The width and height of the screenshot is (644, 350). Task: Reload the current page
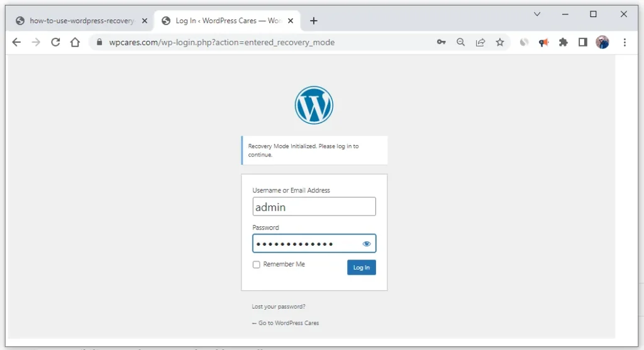[55, 42]
